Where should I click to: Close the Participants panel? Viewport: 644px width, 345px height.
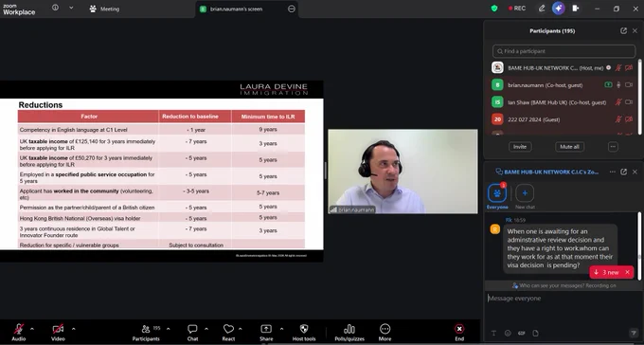tap(635, 31)
